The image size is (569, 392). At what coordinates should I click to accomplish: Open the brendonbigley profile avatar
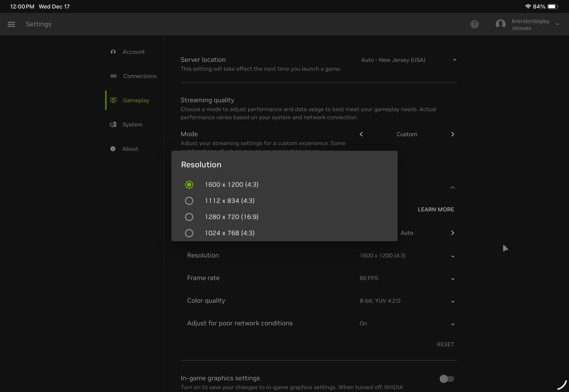(500, 24)
